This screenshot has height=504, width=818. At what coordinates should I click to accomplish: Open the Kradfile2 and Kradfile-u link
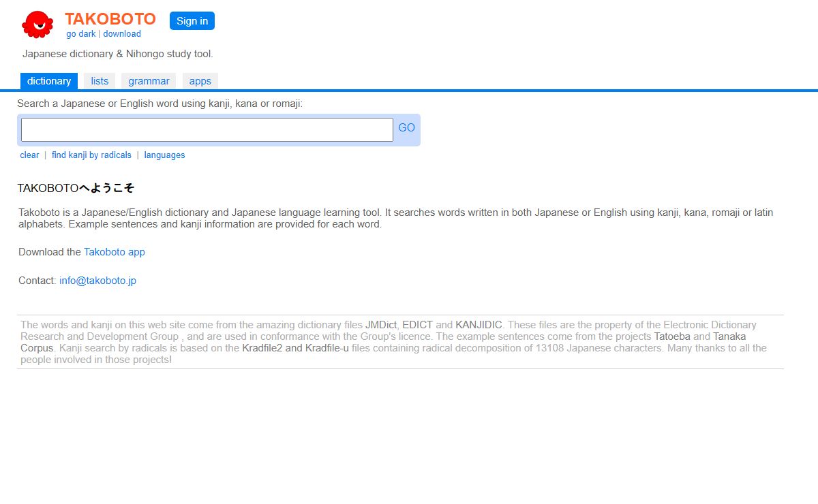click(x=295, y=348)
